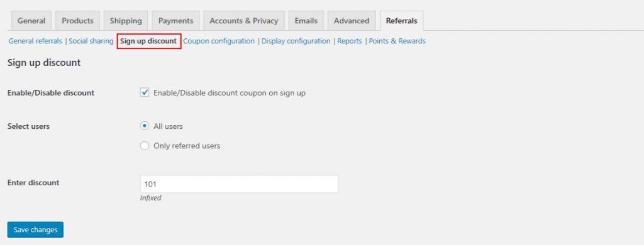
Task: Select the Referrals tab
Action: 402,21
